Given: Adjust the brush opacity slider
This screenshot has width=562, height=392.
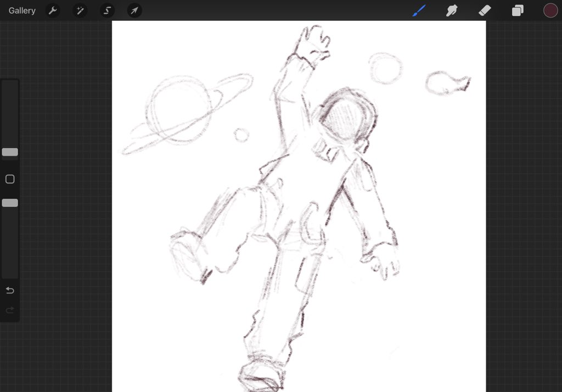Looking at the screenshot, I should (x=10, y=203).
